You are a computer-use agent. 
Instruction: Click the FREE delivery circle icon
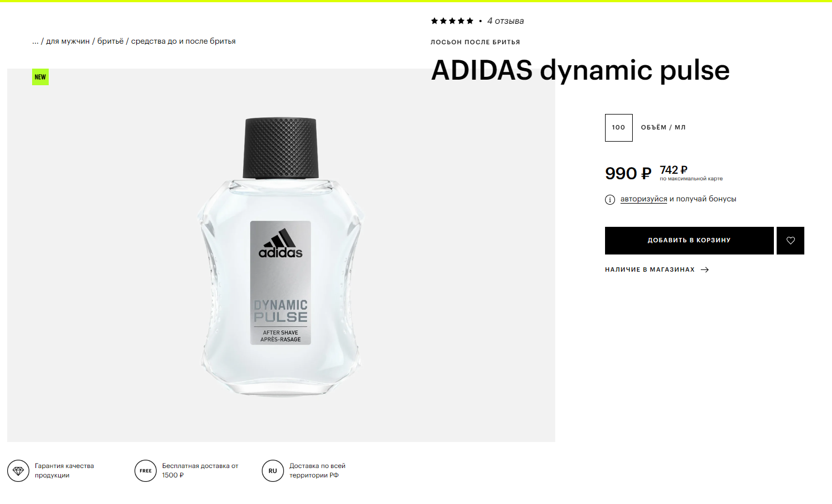coord(146,471)
